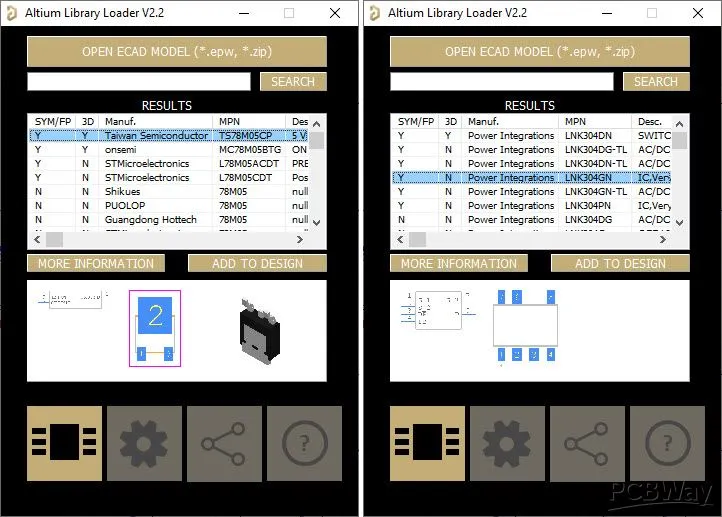Select the Taiwan Semiconductor TS78M05CP row

(x=169, y=135)
